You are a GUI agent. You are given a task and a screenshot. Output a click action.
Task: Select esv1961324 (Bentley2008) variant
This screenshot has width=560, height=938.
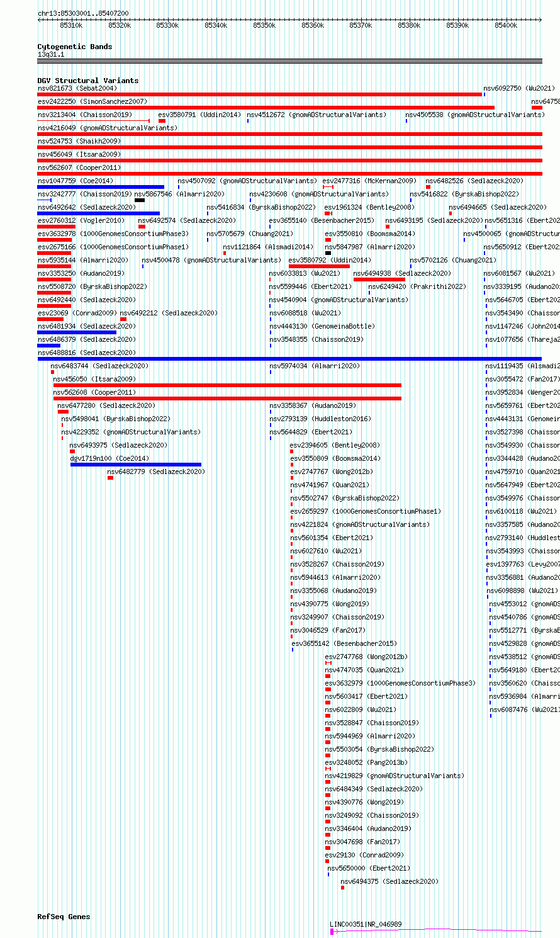click(369, 207)
